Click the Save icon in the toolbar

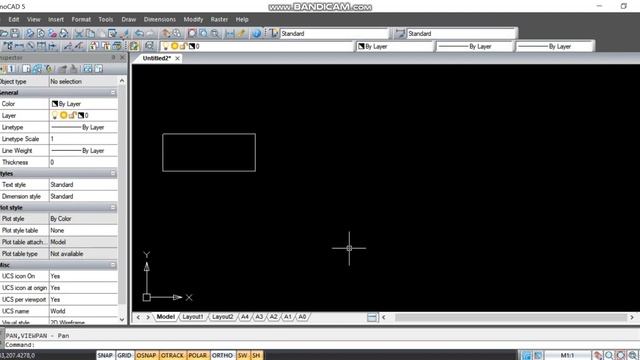(x=15, y=33)
